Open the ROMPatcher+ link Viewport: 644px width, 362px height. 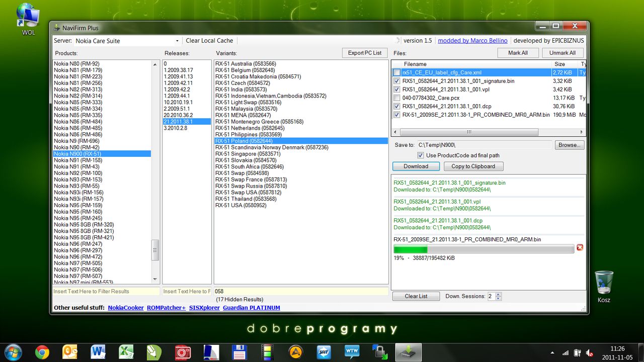[167, 308]
